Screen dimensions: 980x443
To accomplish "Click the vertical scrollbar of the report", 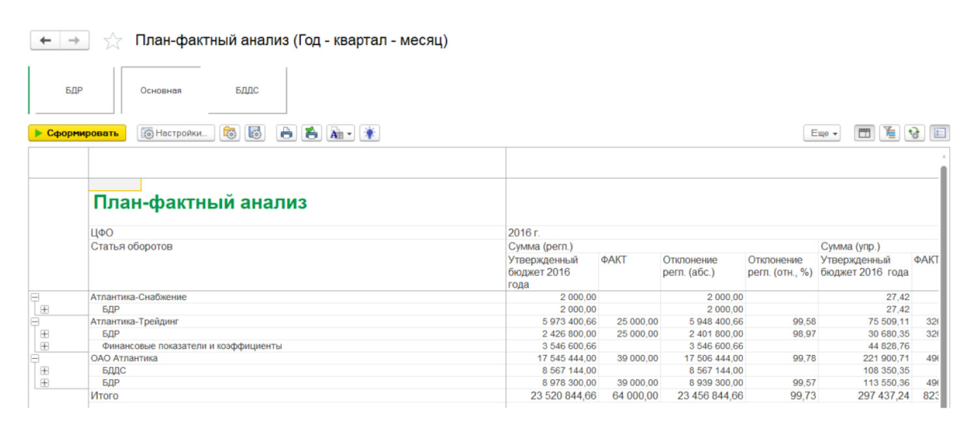I will pos(943,274).
